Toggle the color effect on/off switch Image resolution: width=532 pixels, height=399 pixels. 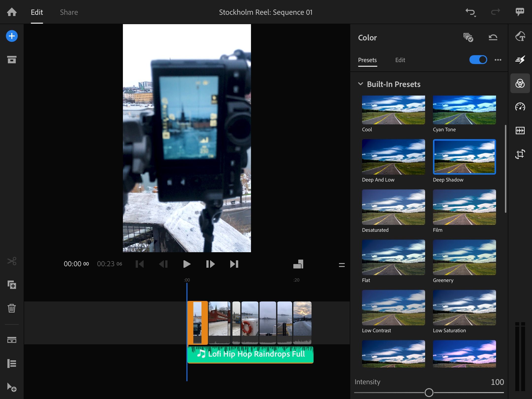point(478,60)
